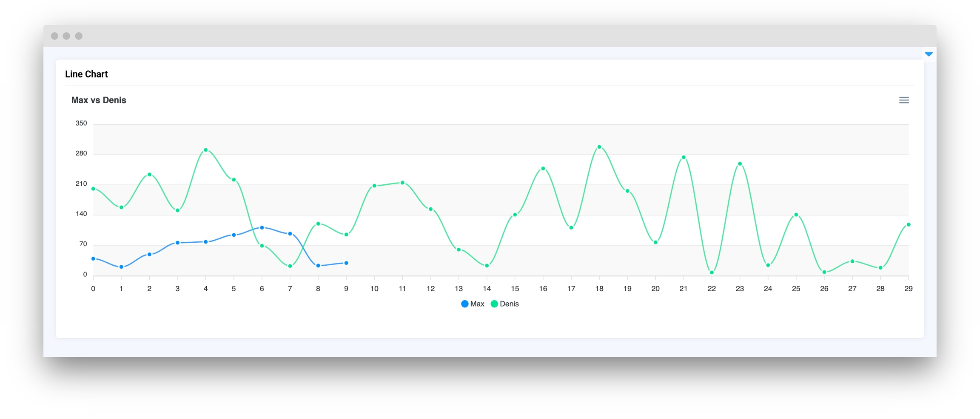
Task: Toggle the Max series in legend
Action: [x=473, y=304]
